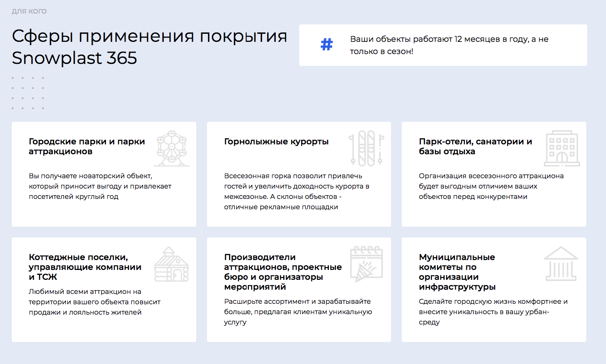Click the skis and poles icon
The image size is (606, 364).
[x=367, y=149]
